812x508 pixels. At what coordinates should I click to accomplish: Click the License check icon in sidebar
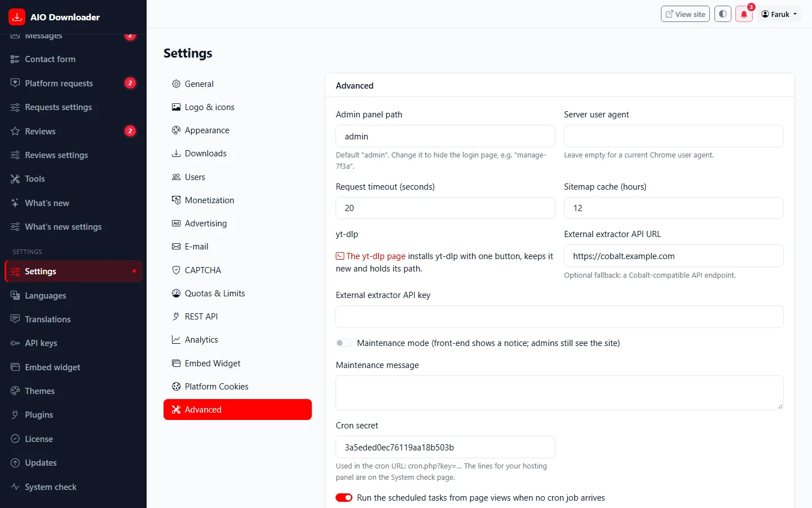click(15, 439)
